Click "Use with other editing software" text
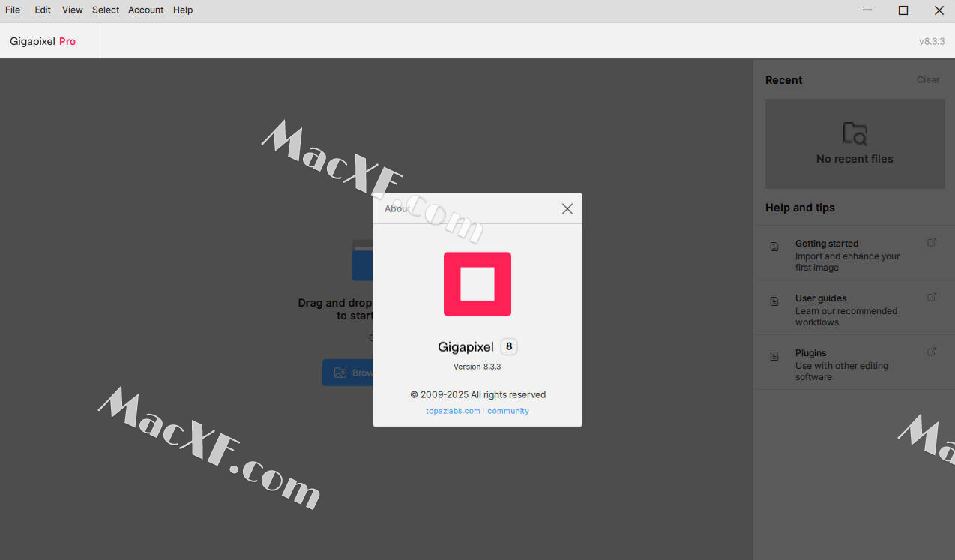 [842, 371]
